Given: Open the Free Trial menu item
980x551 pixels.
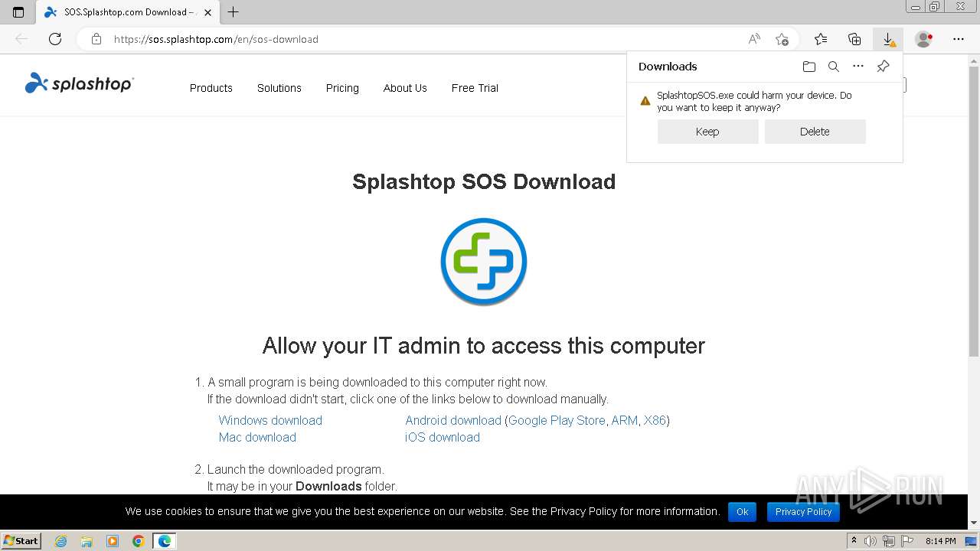Looking at the screenshot, I should [475, 88].
